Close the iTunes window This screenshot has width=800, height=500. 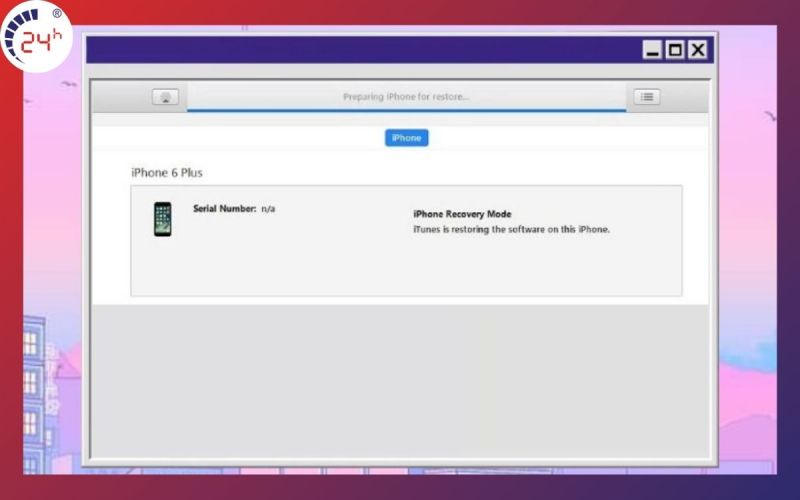[698, 50]
